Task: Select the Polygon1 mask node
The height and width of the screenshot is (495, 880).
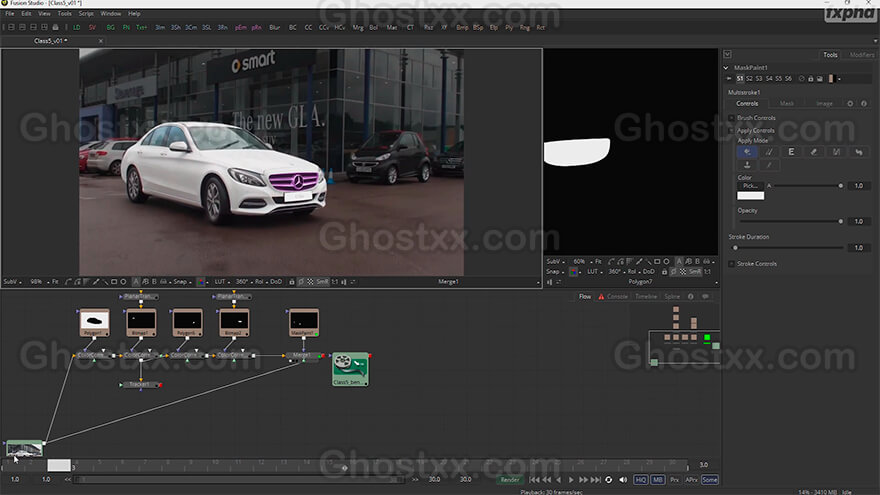Action: pos(94,323)
